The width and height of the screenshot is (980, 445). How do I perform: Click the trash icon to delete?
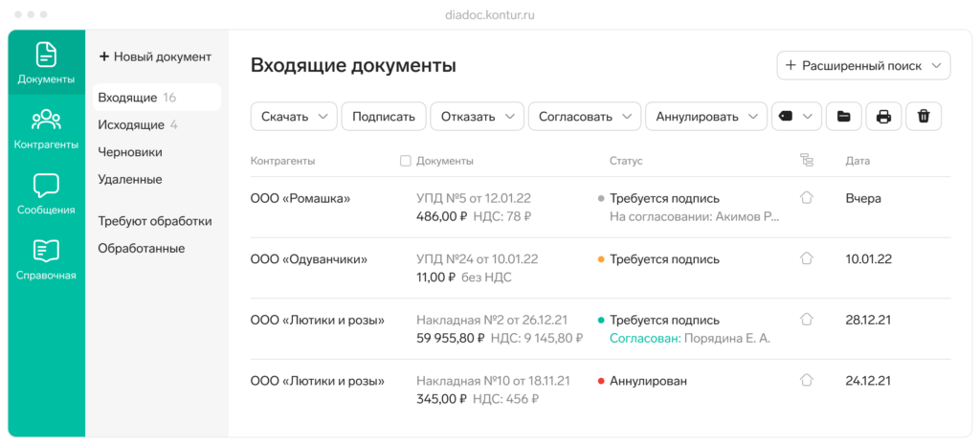click(924, 117)
